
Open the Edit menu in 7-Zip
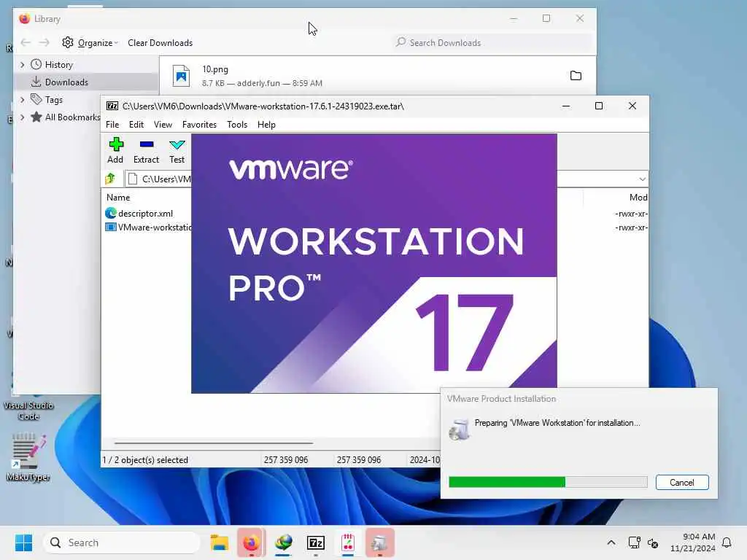(x=136, y=124)
